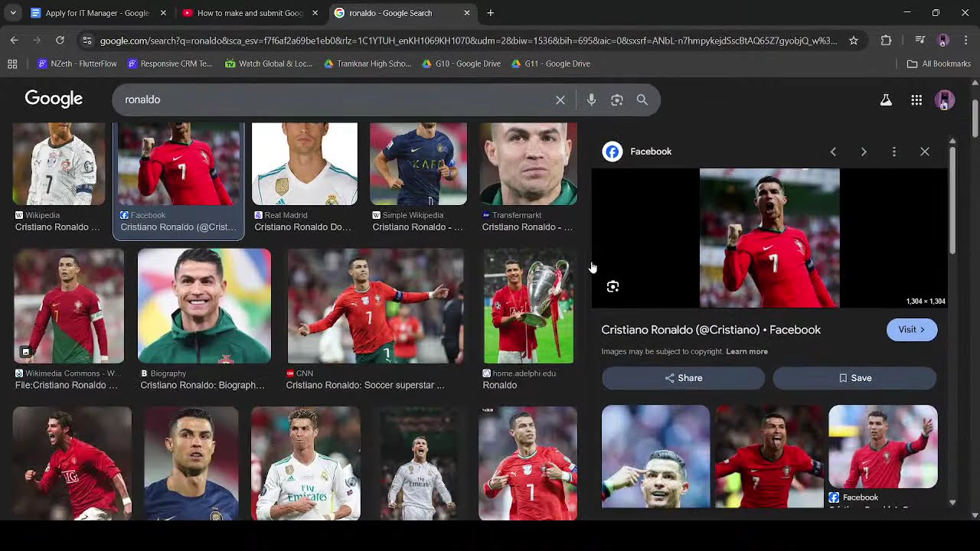Search by image from the search bar
980x551 pixels.
pyautogui.click(x=617, y=99)
